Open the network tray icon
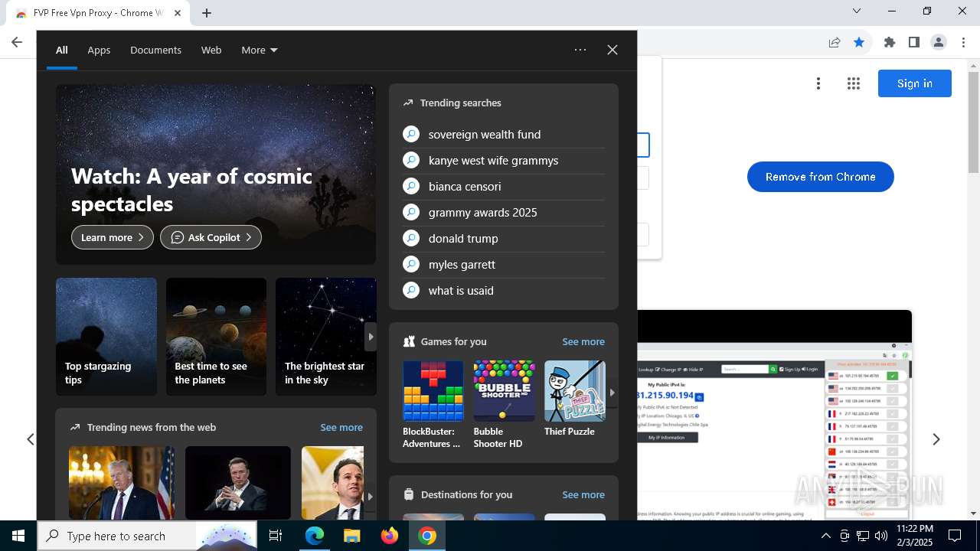Screen dimensions: 980x551 [862, 536]
